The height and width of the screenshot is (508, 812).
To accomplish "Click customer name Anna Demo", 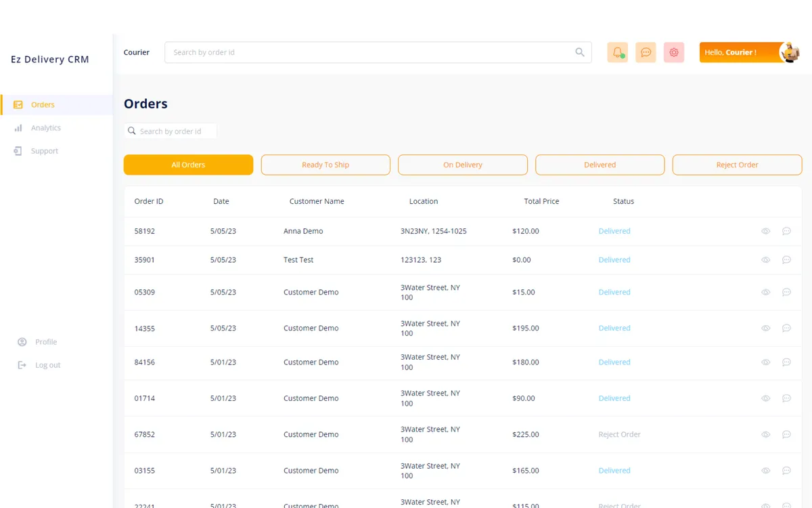I will (x=303, y=231).
